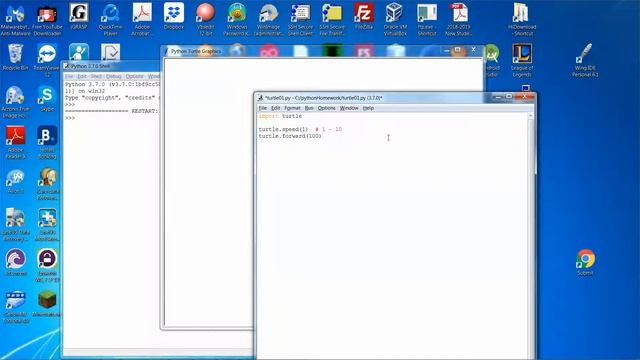Close the turtle01.py editor window

[524, 97]
